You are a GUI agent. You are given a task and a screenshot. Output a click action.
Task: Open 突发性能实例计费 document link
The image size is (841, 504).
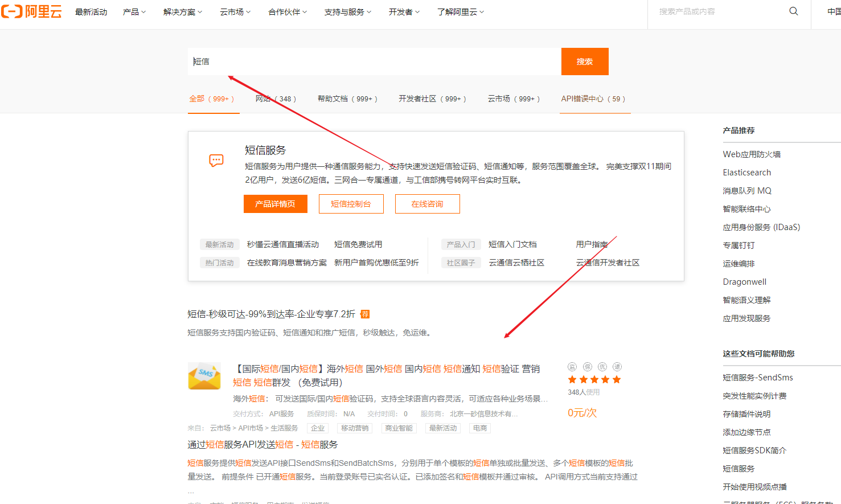[x=754, y=396]
